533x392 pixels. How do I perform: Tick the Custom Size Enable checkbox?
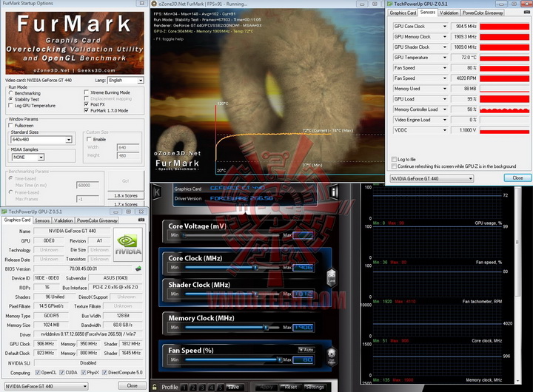point(89,139)
